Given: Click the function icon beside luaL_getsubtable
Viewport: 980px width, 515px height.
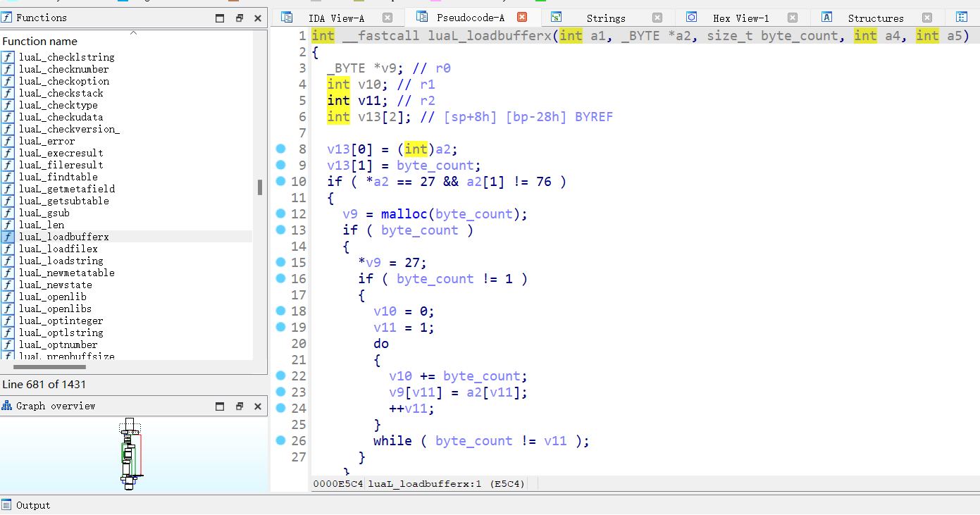Looking at the screenshot, I should 8,201.
